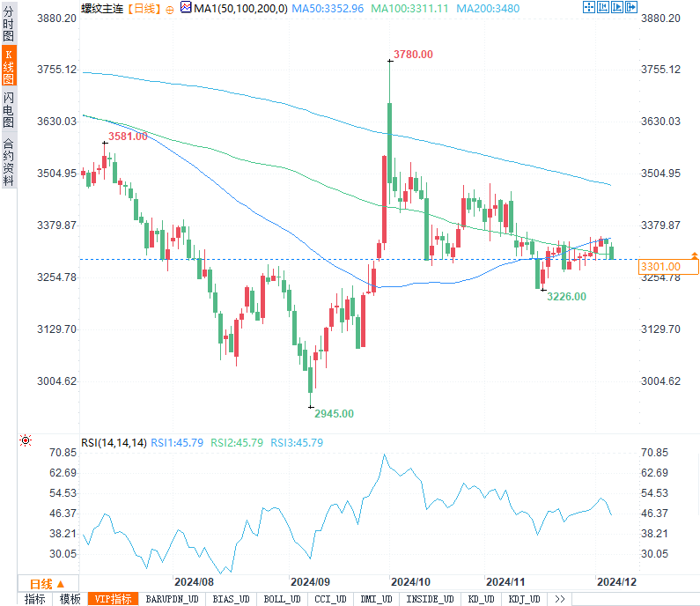Screen dimensions: 700x606
Task: Click the circle icon beside 【日线】
Action: click(170, 9)
